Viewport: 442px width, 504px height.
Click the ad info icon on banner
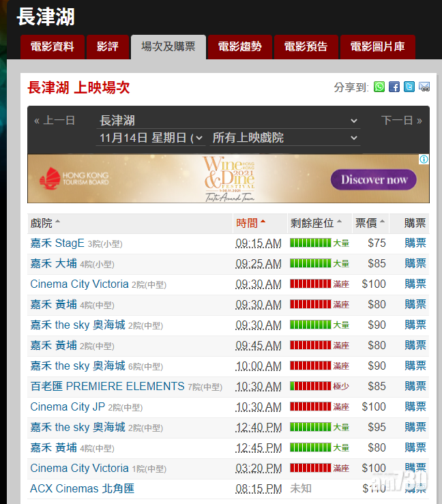424,160
